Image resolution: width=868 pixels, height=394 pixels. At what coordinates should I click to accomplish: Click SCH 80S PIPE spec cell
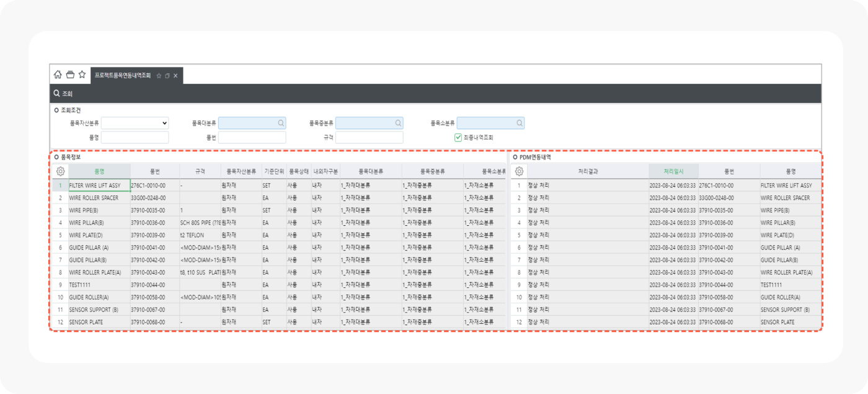200,223
